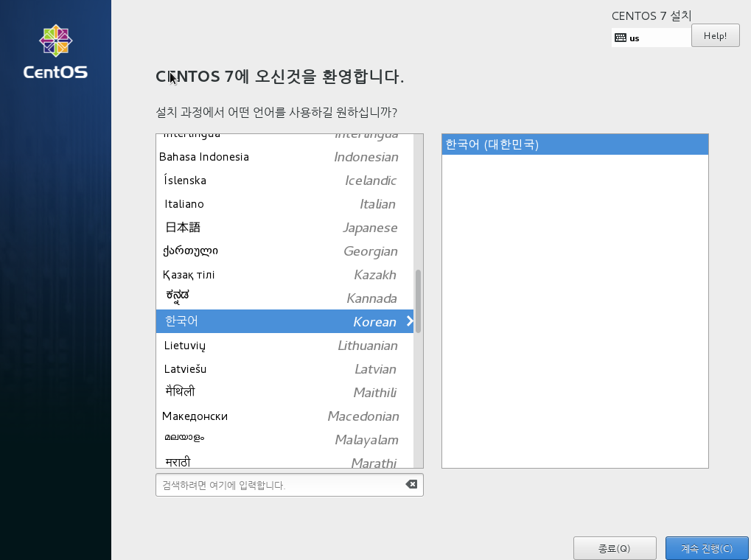Select Македонски Macedonian language

284,416
